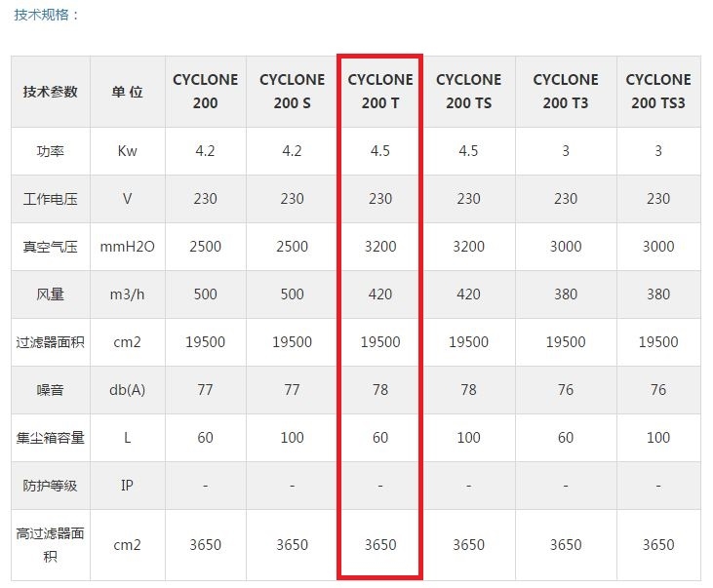Click 76 noise value for CYCLONE 200 TS3
Viewport: 713px width, 588px height.
pos(658,390)
